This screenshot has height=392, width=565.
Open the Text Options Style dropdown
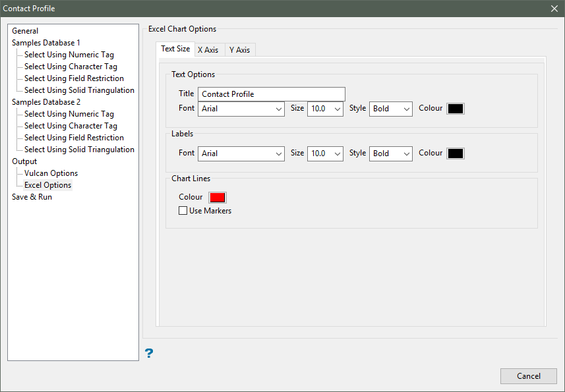click(x=391, y=109)
